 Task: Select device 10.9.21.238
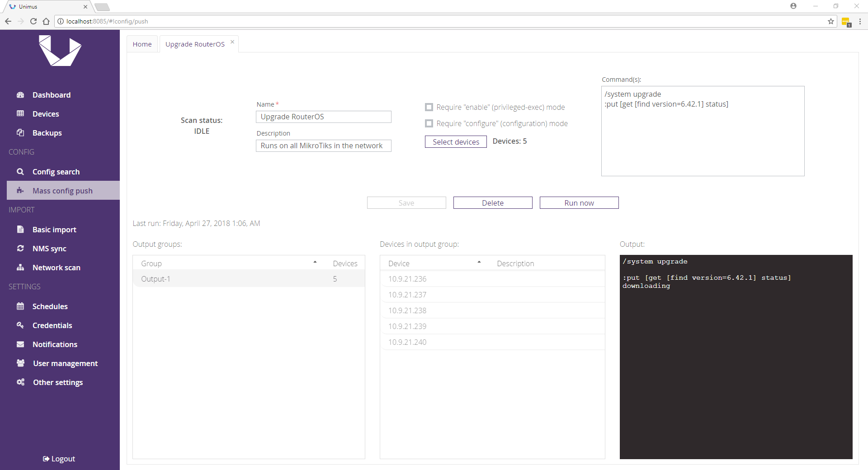point(492,310)
